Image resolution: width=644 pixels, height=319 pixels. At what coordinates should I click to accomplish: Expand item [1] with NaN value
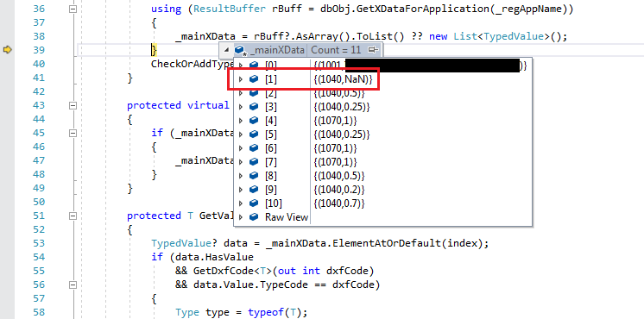pos(241,79)
